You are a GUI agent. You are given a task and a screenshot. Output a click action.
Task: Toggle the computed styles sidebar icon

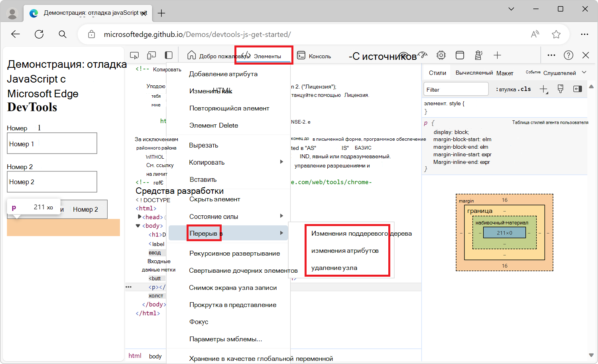577,89
